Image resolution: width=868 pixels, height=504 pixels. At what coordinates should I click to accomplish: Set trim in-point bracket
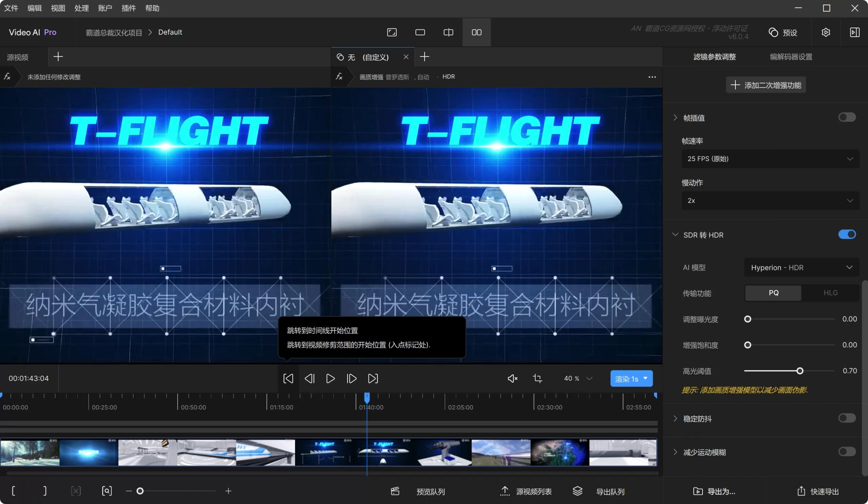(14, 491)
